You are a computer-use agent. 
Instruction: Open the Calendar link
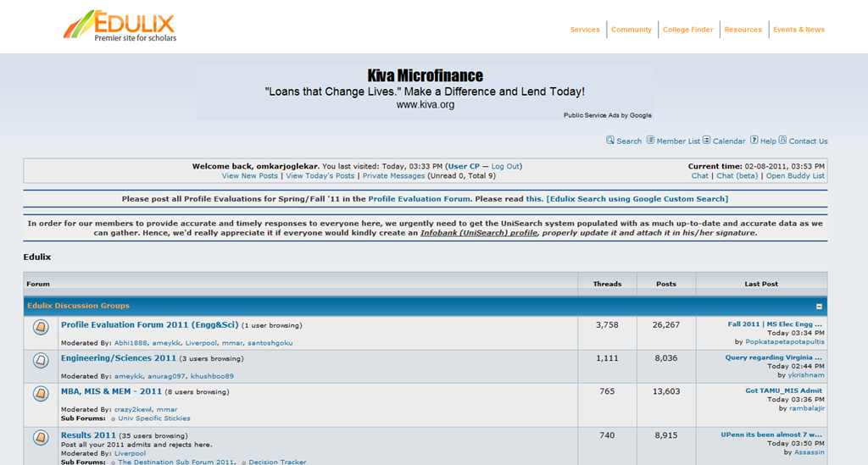(x=728, y=141)
